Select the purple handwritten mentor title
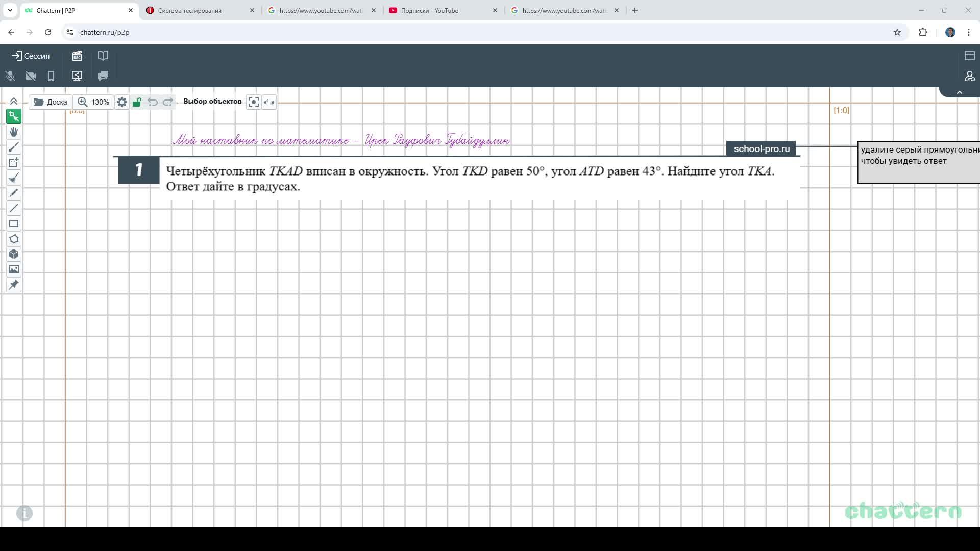This screenshot has height=551, width=980. 341,140
